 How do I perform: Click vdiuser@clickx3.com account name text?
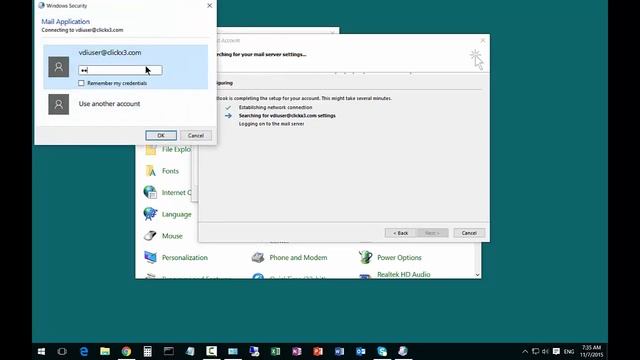[x=110, y=53]
